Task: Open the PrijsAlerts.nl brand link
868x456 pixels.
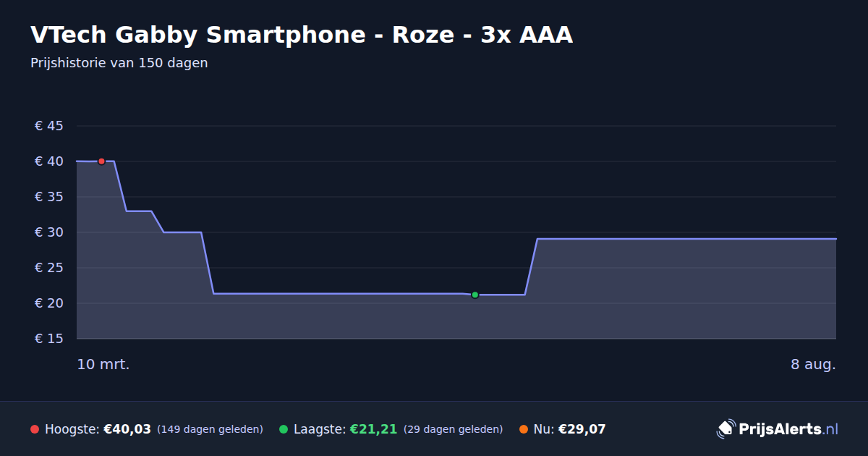Action: click(778, 429)
